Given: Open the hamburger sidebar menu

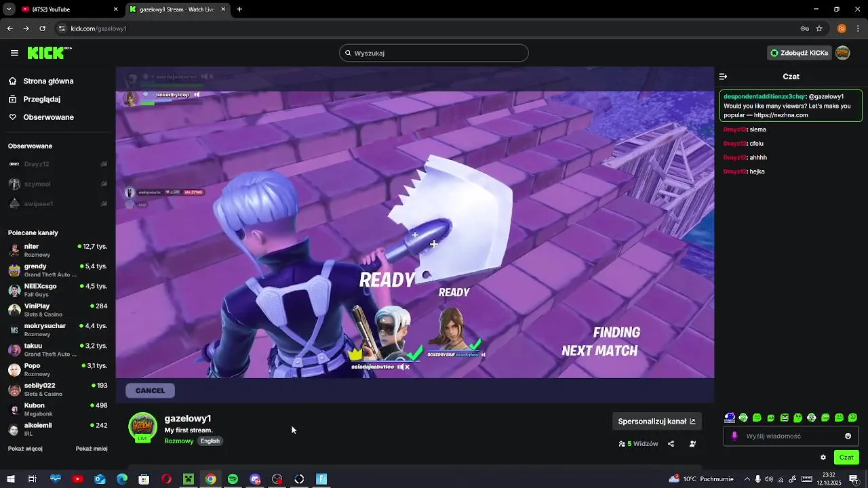Looking at the screenshot, I should click(x=14, y=53).
